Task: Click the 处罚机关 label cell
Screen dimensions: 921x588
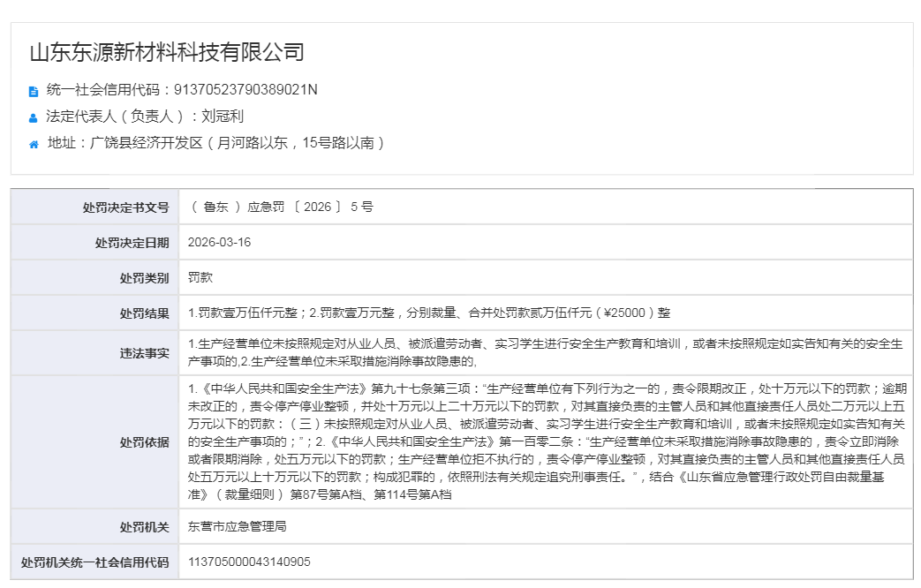Action: pyautogui.click(x=94, y=527)
